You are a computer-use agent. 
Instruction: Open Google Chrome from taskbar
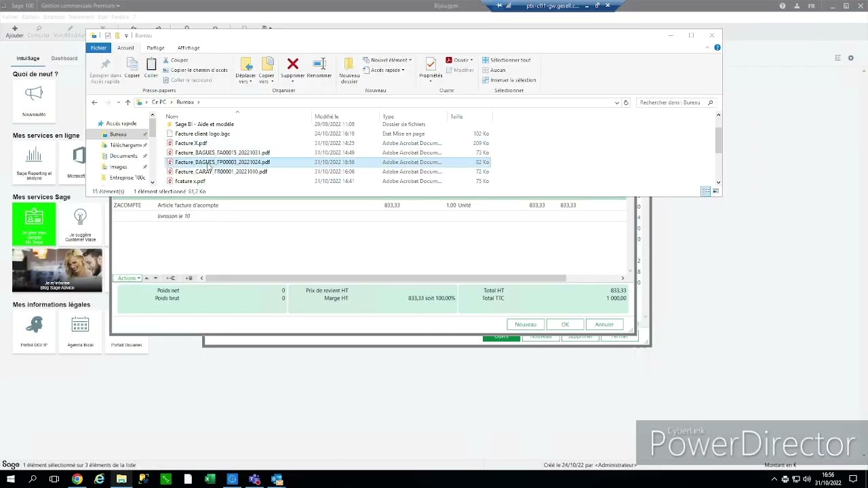77,479
